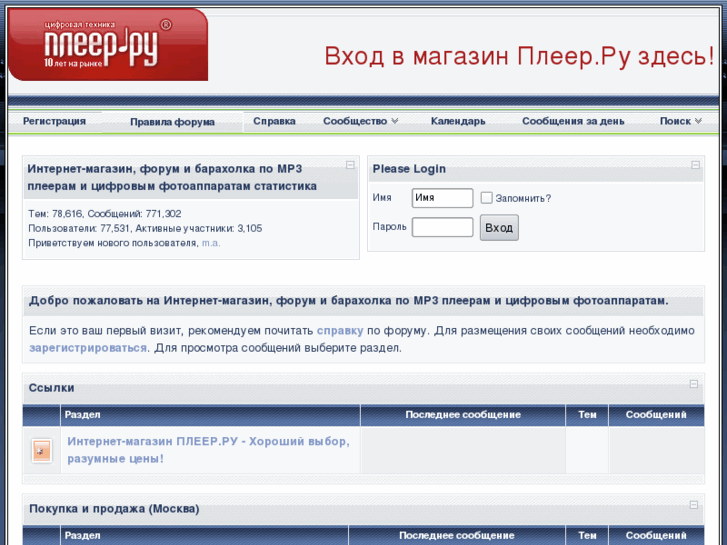Image resolution: width=727 pixels, height=545 pixels.
Task: Open the Сообщество dropdown menu
Action: tap(360, 121)
